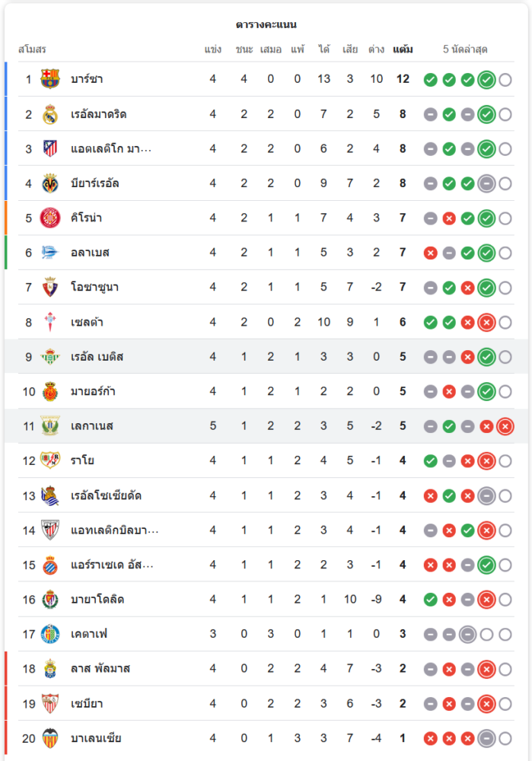Click the 5 นัดล่าสุด header
532x761 pixels.
coord(465,49)
